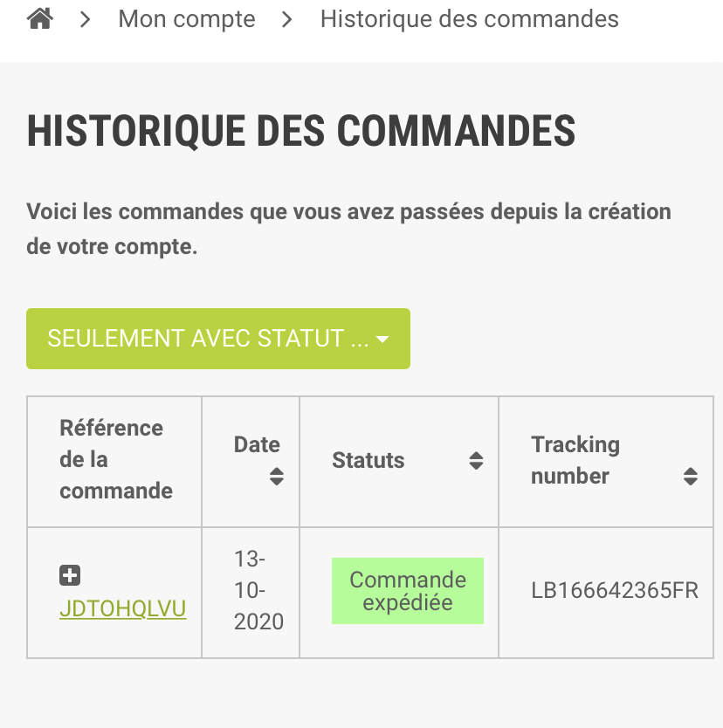Click the first breadcrumb chevron after home icon
This screenshot has width=723, height=728.
tap(86, 19)
